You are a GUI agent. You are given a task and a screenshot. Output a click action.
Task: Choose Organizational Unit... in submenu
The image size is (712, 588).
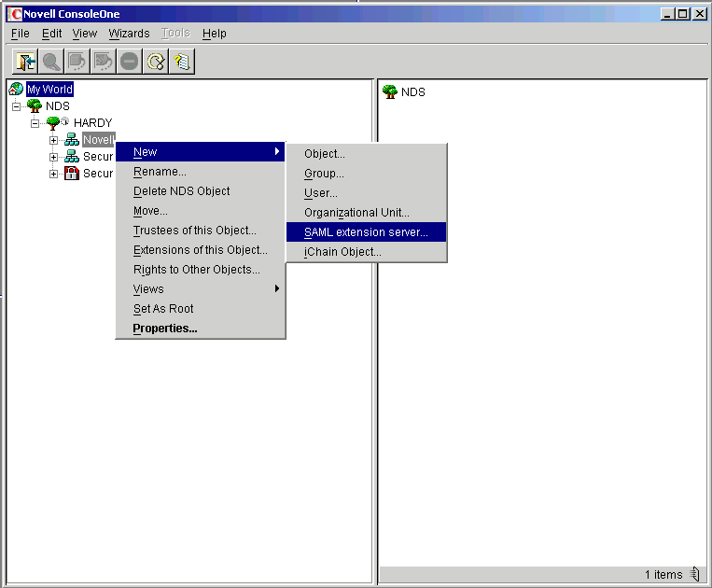[x=367, y=213]
